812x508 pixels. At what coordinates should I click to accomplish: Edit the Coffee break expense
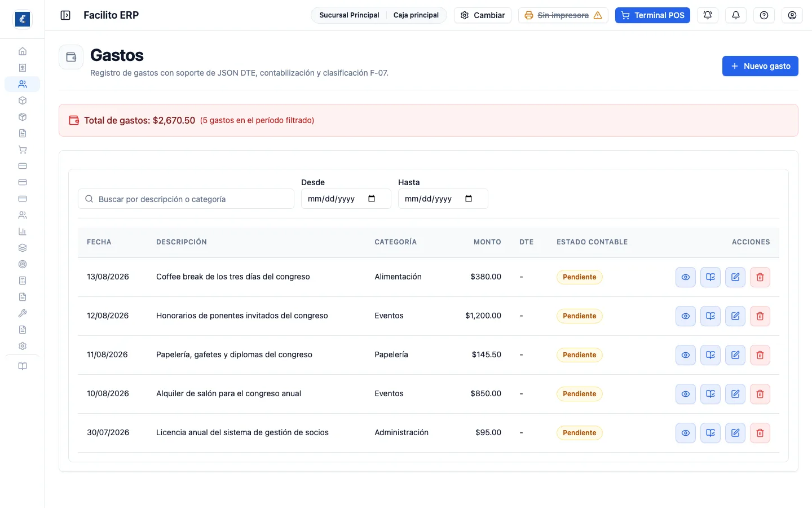(735, 277)
